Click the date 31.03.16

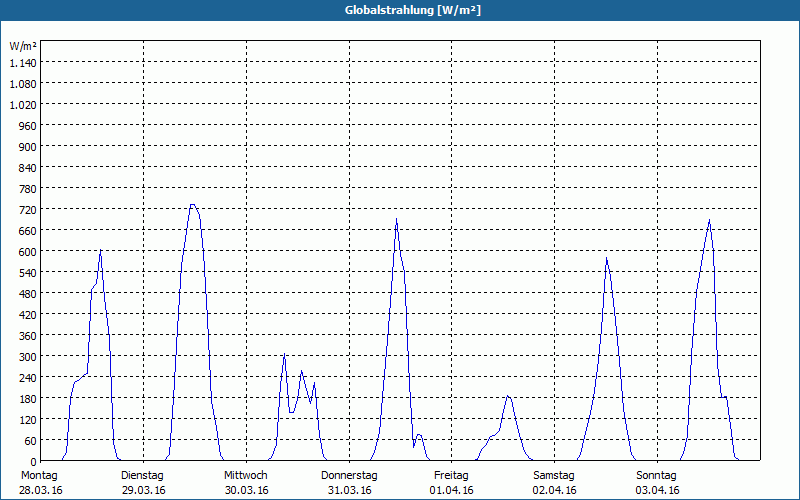349,491
